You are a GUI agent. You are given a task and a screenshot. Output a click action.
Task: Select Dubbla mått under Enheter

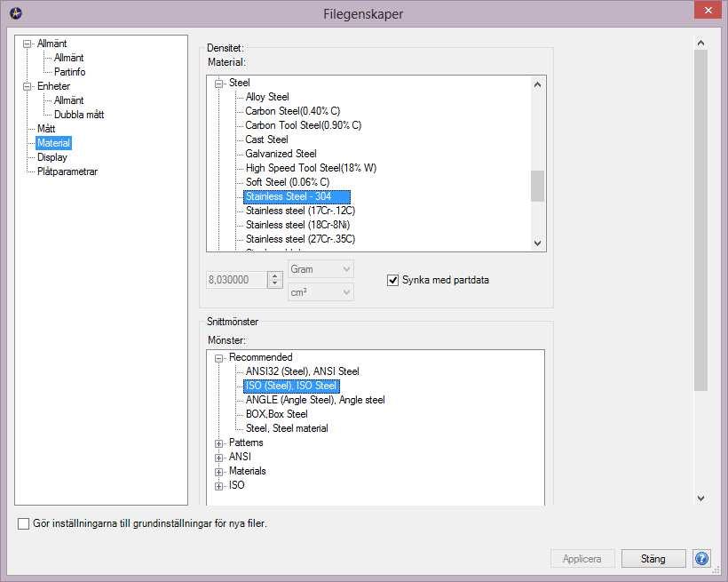tap(79, 115)
